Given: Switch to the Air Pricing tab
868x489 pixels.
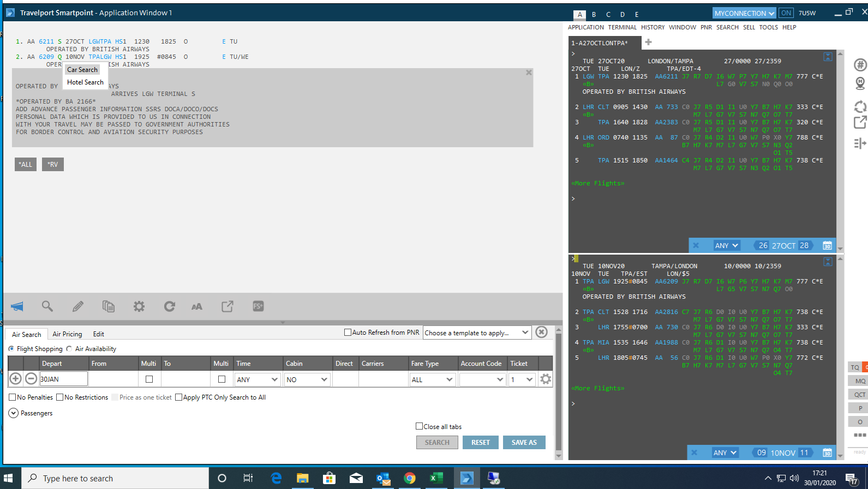Looking at the screenshot, I should coord(67,334).
